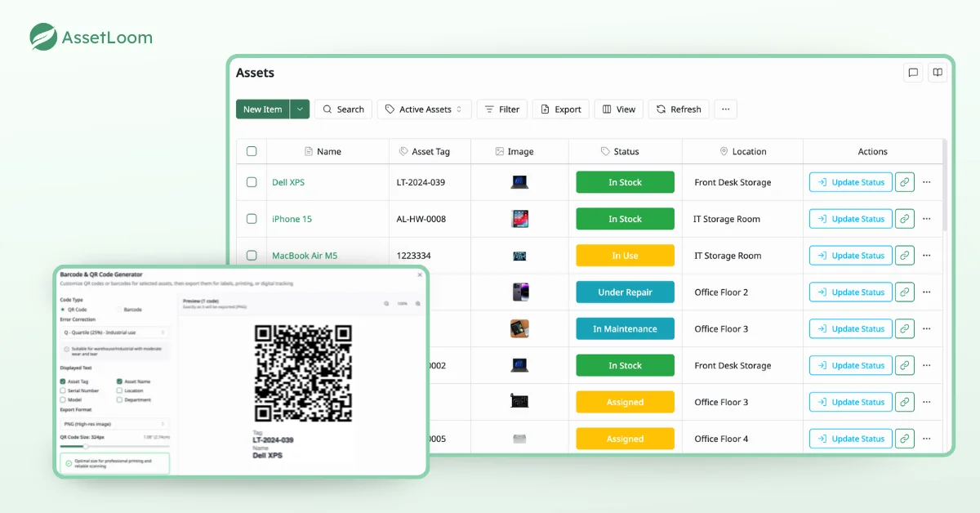Open the Active Assets dropdown

(x=424, y=109)
